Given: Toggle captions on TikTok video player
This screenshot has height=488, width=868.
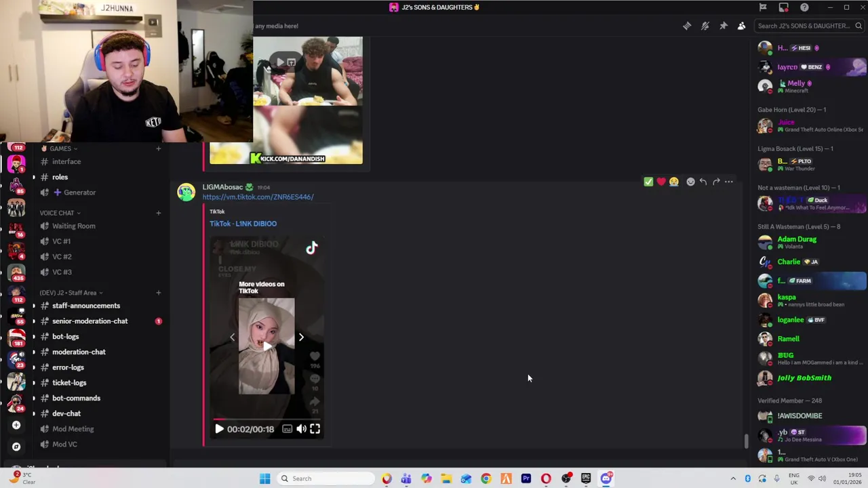Looking at the screenshot, I should (x=288, y=429).
